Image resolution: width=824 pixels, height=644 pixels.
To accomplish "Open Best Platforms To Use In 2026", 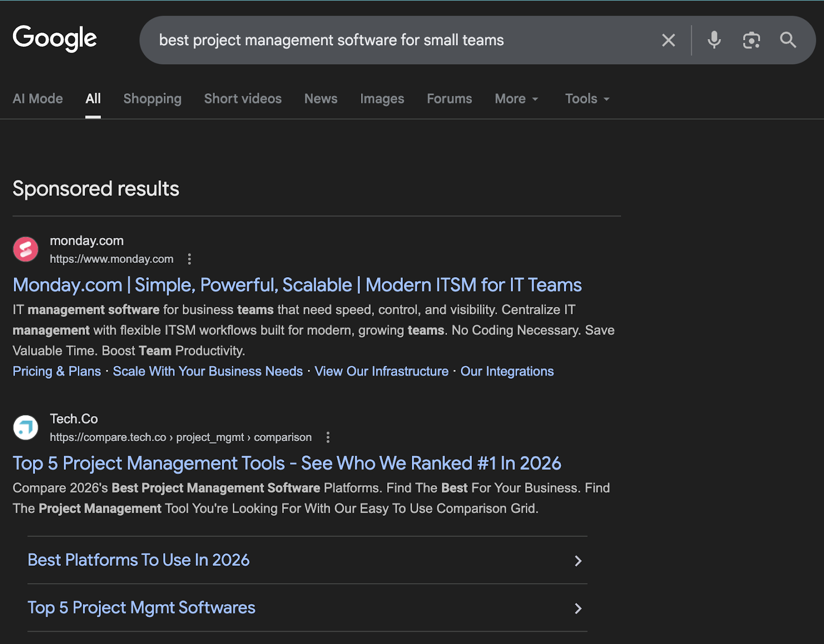I will [139, 560].
